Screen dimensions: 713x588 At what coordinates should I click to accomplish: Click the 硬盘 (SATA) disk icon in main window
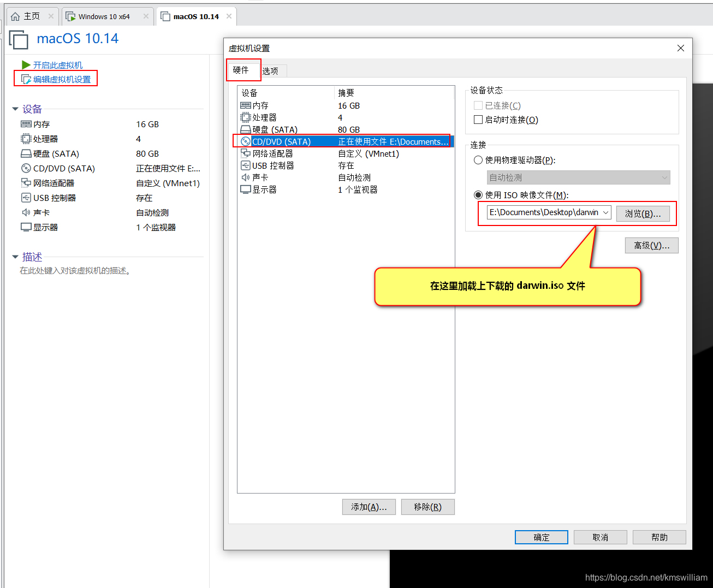[x=26, y=153]
